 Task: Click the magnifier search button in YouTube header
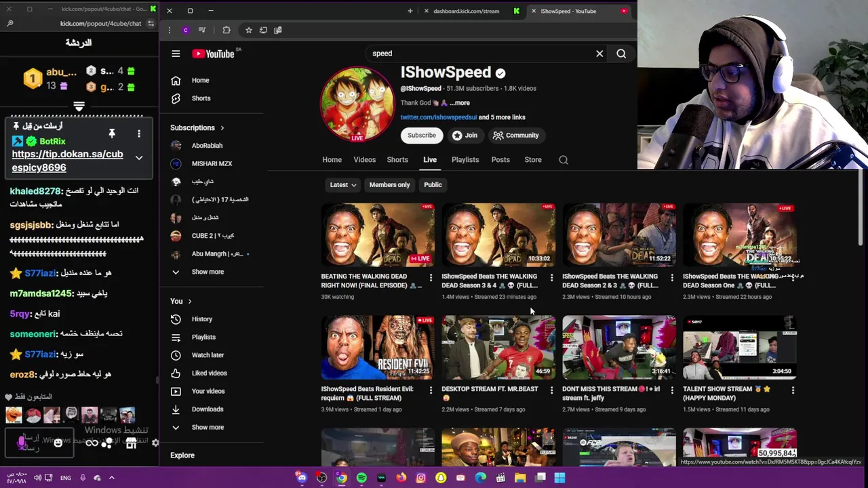[621, 54]
